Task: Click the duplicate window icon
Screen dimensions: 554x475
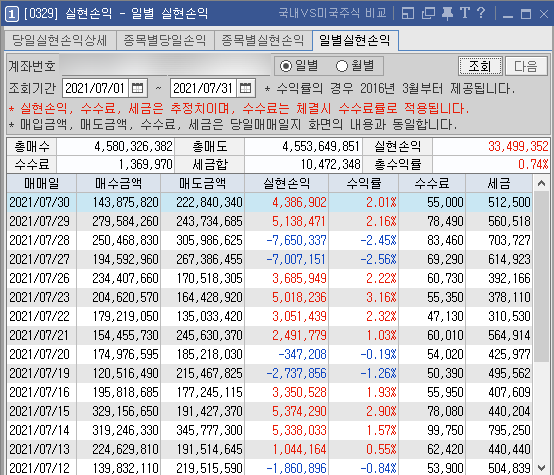Action: point(428,13)
